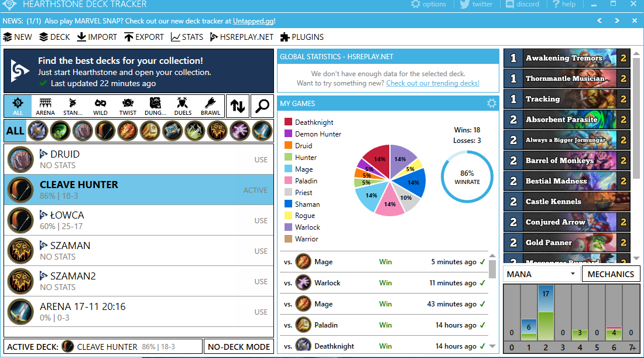Filter decks by Demon Hunter class icon
644x358 pixels.
(x=60, y=131)
